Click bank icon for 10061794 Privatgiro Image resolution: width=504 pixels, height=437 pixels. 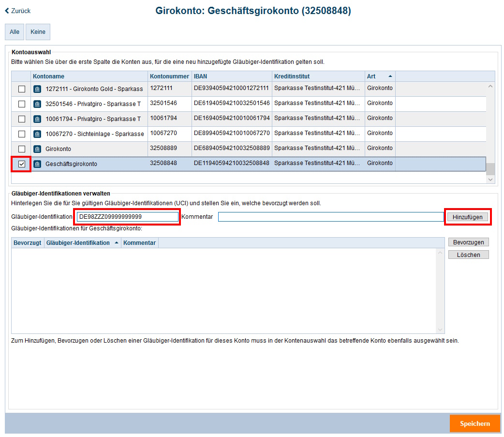37,119
